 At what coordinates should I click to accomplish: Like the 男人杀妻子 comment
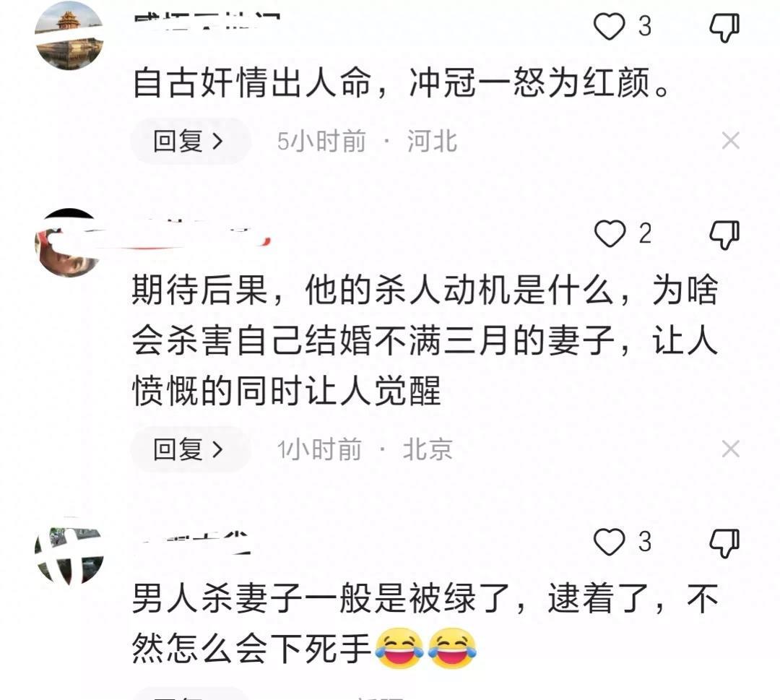[610, 541]
